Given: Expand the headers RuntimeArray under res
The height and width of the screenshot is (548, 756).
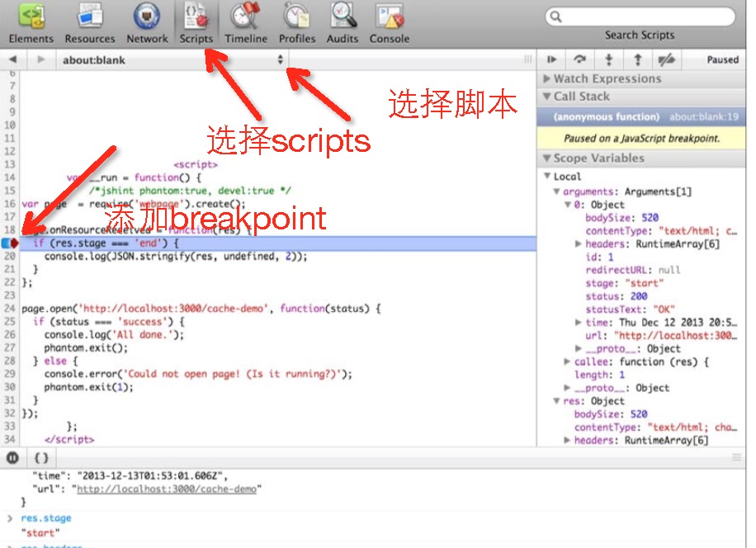Looking at the screenshot, I should click(x=568, y=440).
